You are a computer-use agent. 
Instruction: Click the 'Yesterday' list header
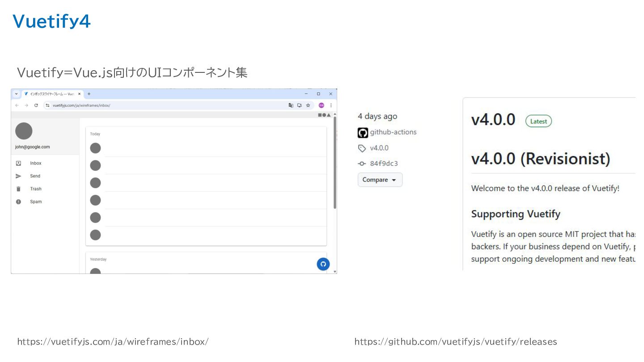click(98, 260)
